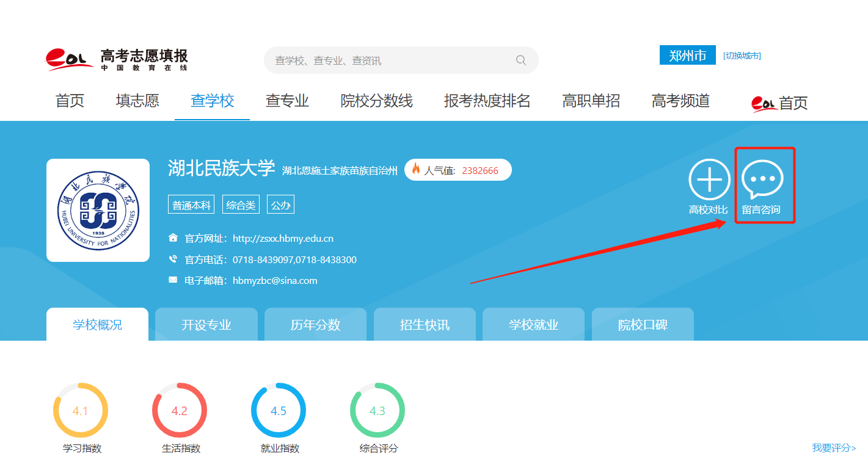
Task: Open the 历年分数 tab
Action: coord(315,325)
